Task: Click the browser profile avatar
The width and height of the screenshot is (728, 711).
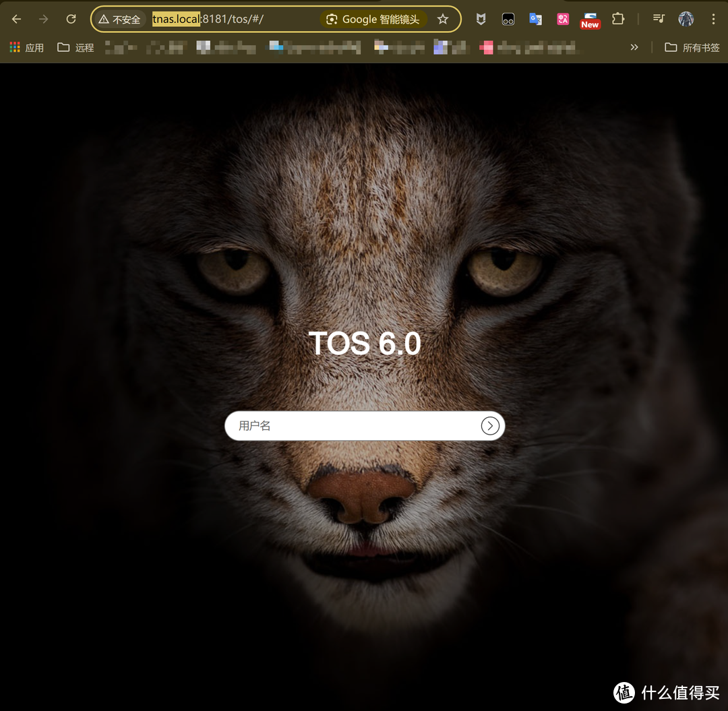Action: [x=686, y=20]
